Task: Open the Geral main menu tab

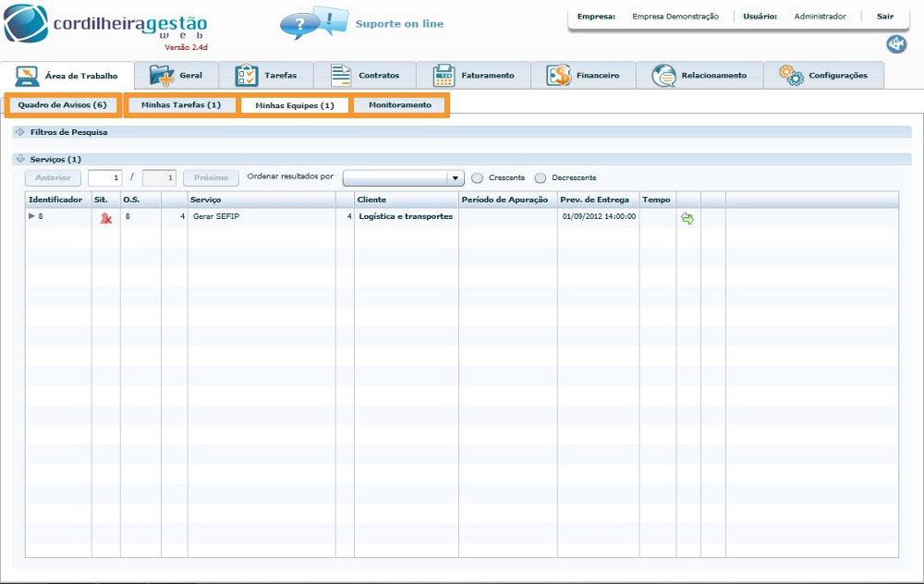Action: (x=176, y=76)
